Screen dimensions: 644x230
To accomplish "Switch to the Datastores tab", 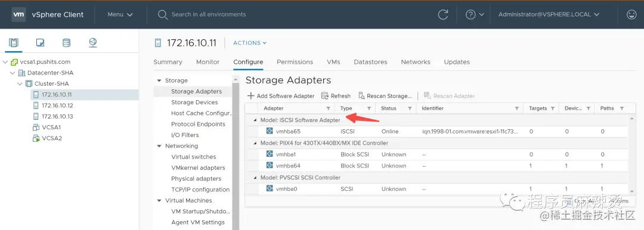I will [x=370, y=62].
